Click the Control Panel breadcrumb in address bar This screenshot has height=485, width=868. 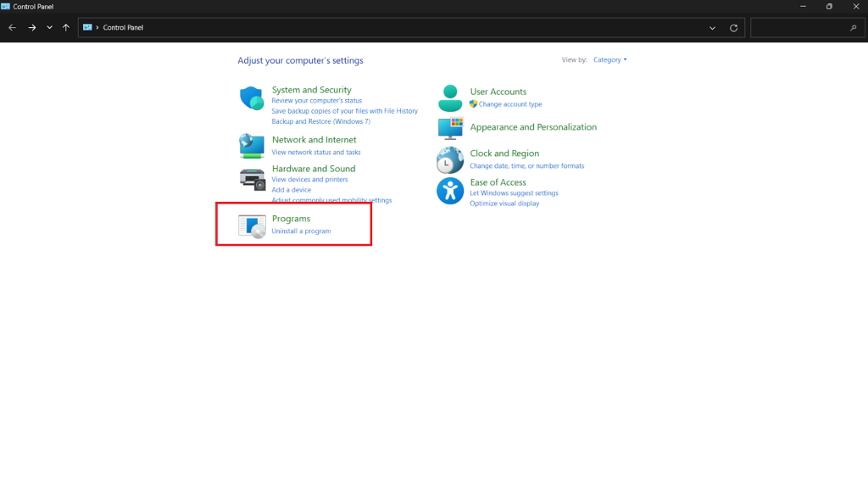[123, 27]
